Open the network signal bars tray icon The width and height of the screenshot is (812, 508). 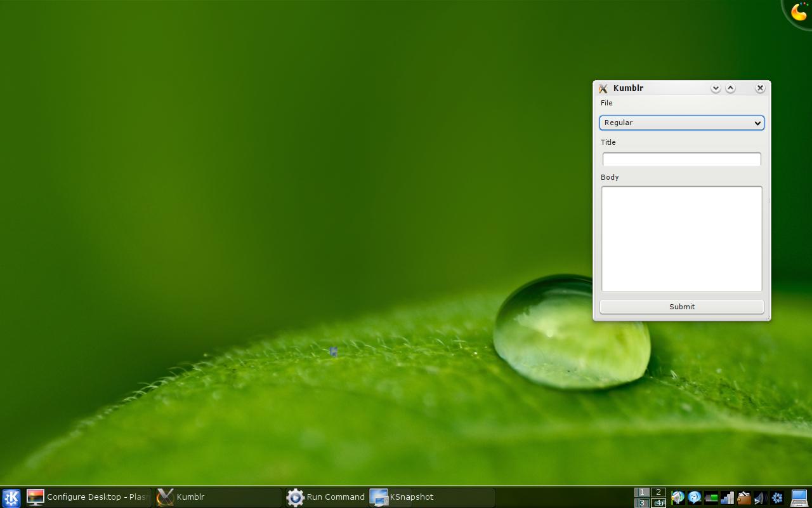tap(728, 498)
